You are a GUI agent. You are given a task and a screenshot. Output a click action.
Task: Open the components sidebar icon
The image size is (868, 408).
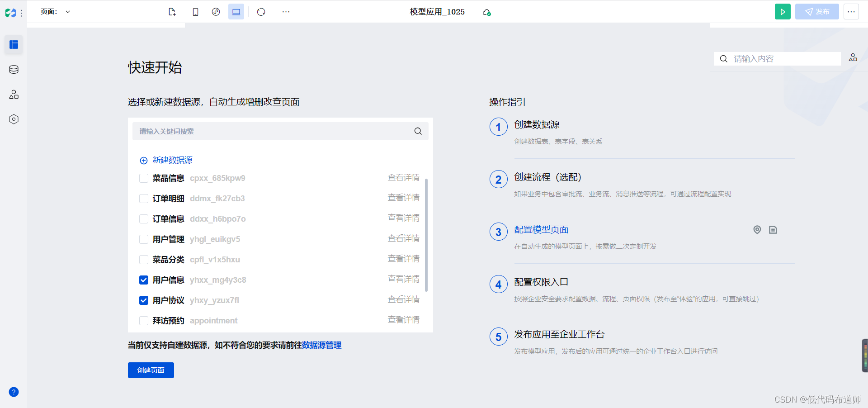point(14,94)
